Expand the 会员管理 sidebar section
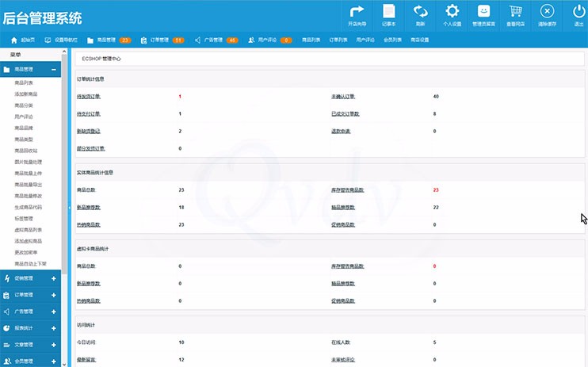588x367 pixels. (x=54, y=361)
